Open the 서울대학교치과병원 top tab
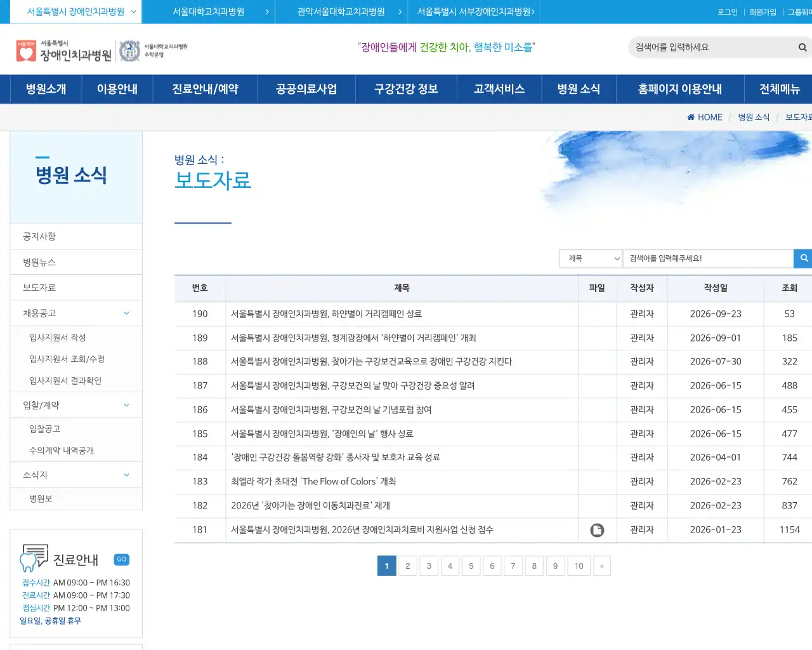812x650 pixels. 208,12
